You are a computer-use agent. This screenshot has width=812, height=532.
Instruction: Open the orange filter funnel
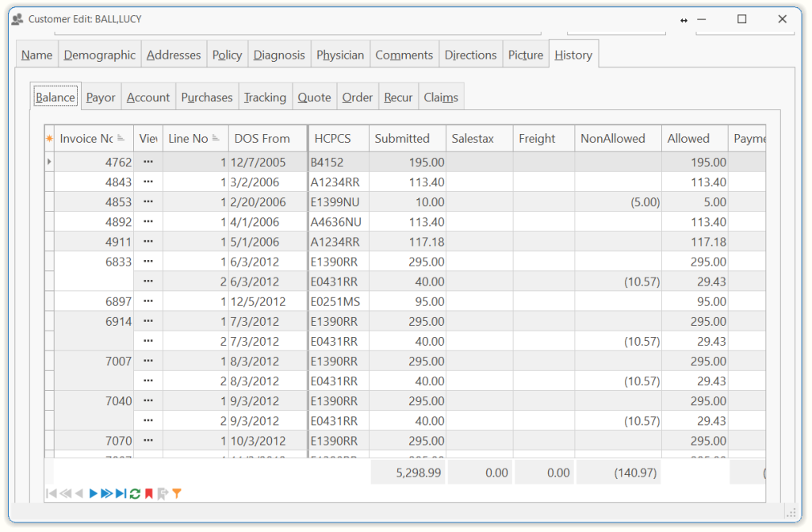(x=177, y=494)
